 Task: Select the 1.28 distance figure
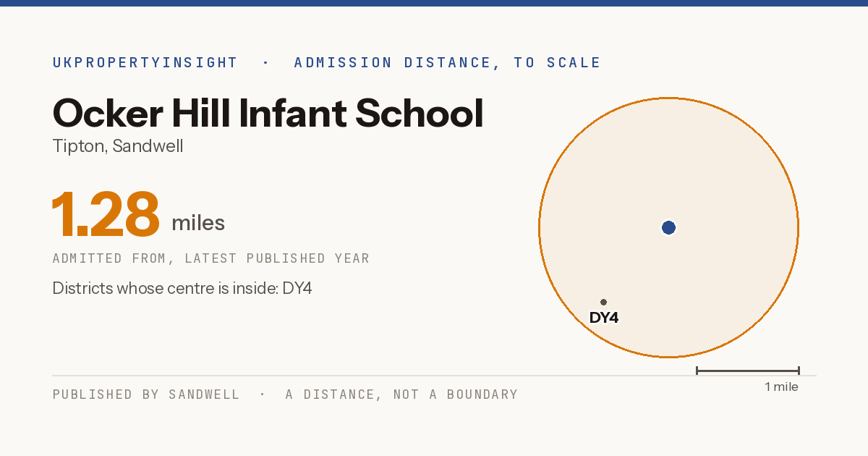(106, 214)
